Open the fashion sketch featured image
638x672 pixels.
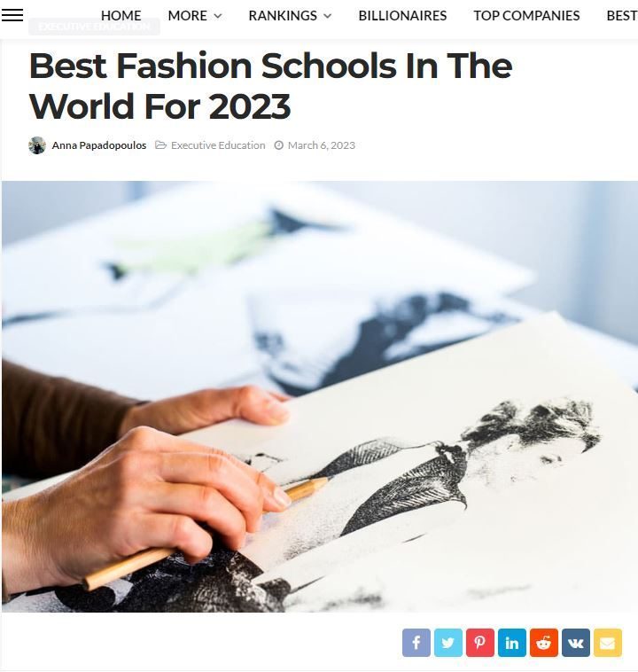point(320,396)
